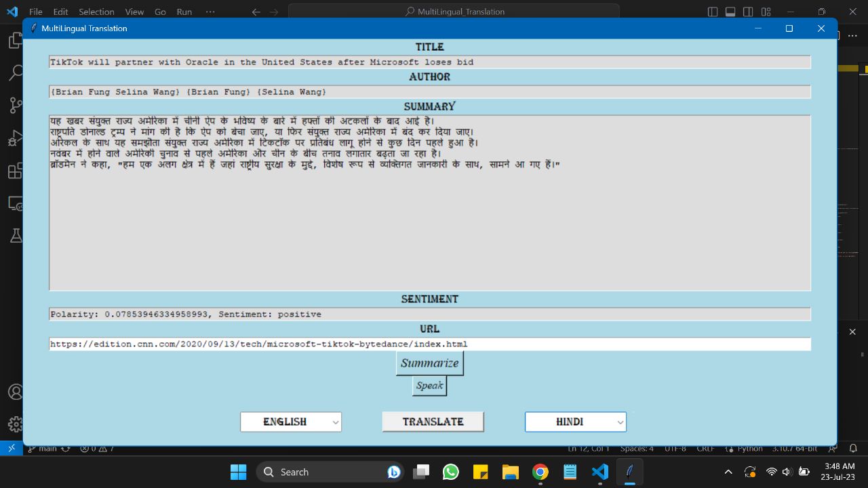
Task: Open Bing chat icon in taskbar search
Action: coord(393,472)
